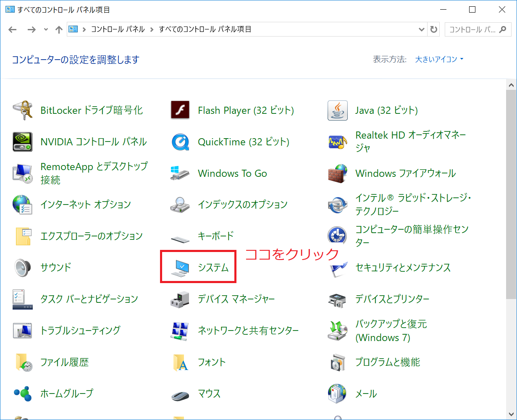
Task: Open the プログラムと機能 link text
Action: 388,362
